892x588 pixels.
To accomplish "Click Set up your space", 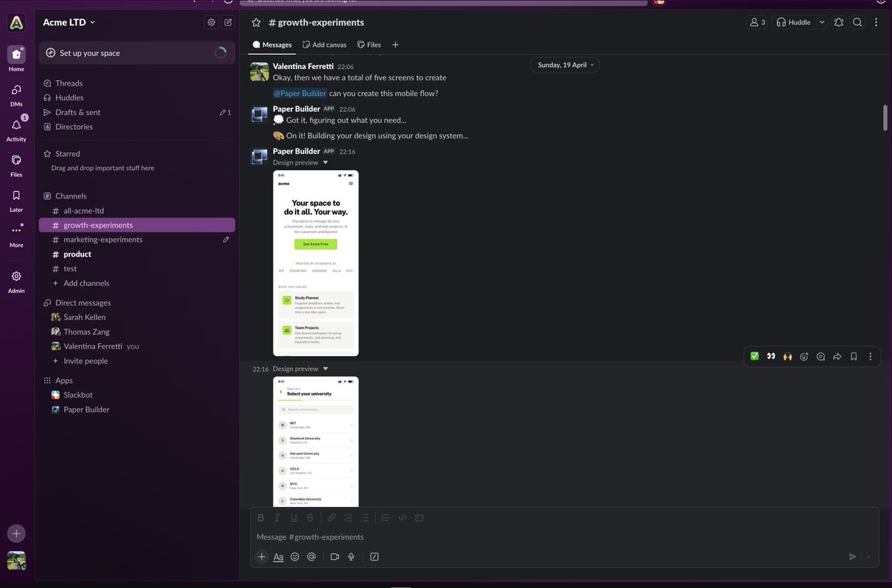I will click(137, 53).
